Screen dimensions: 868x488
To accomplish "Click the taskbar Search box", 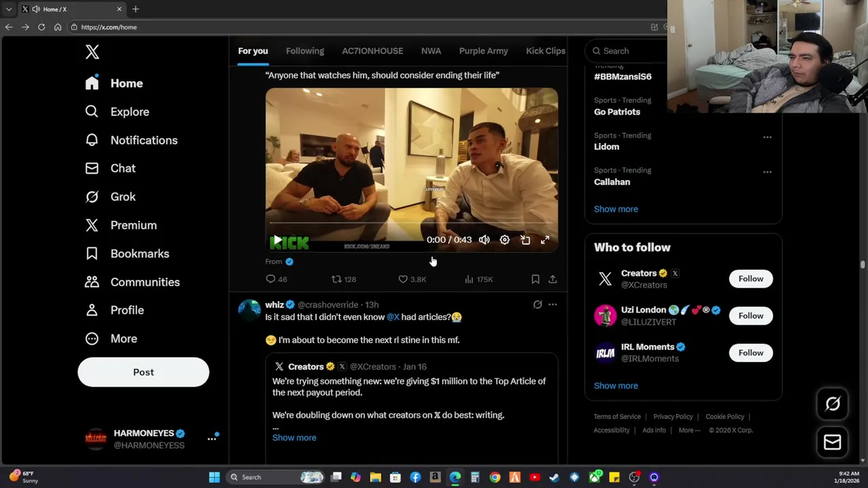I will pyautogui.click(x=275, y=477).
